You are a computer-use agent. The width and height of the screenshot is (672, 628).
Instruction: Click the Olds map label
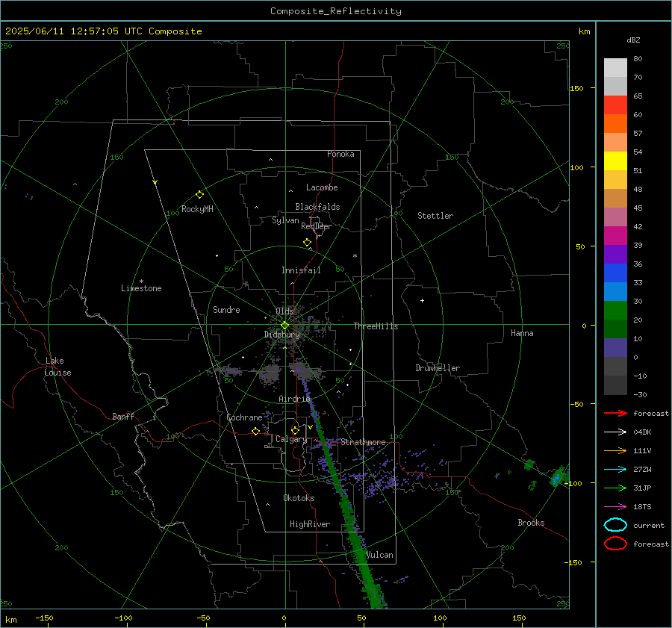click(x=284, y=311)
